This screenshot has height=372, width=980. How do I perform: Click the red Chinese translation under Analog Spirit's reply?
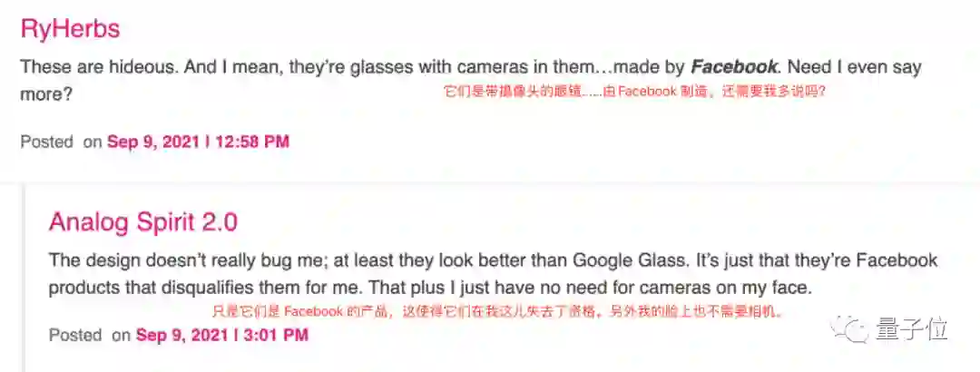pos(495,311)
